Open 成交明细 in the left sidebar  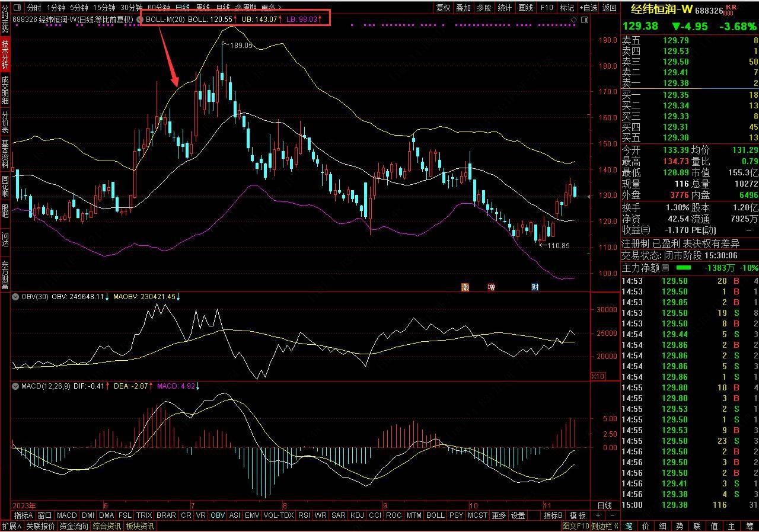pyautogui.click(x=5, y=90)
